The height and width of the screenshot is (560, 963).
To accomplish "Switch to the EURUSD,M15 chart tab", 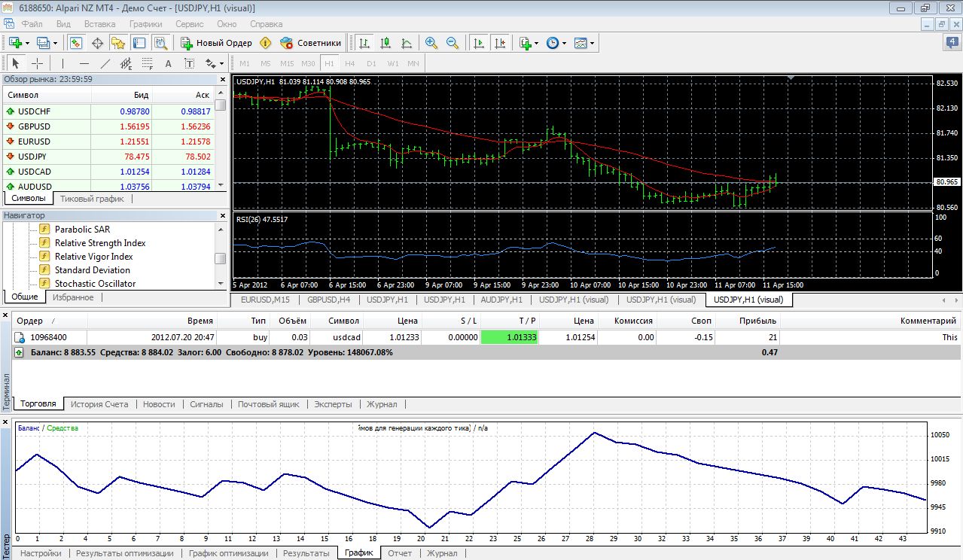I will 265,300.
